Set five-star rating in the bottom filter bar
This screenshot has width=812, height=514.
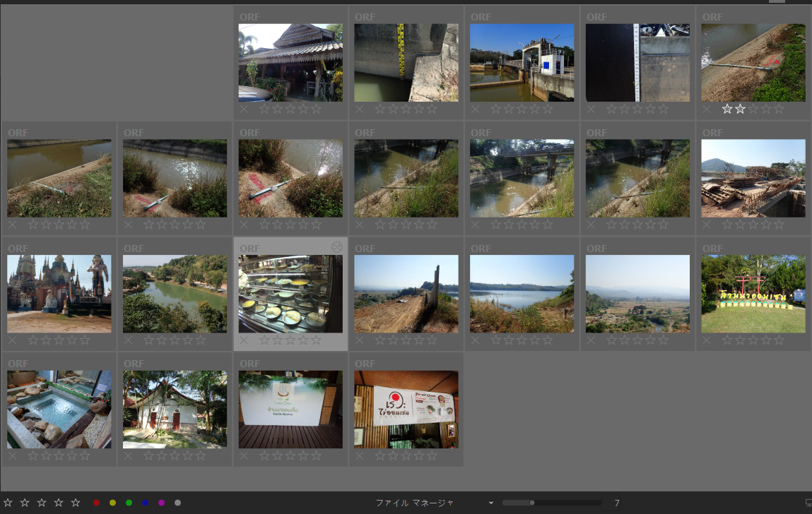coord(76,503)
